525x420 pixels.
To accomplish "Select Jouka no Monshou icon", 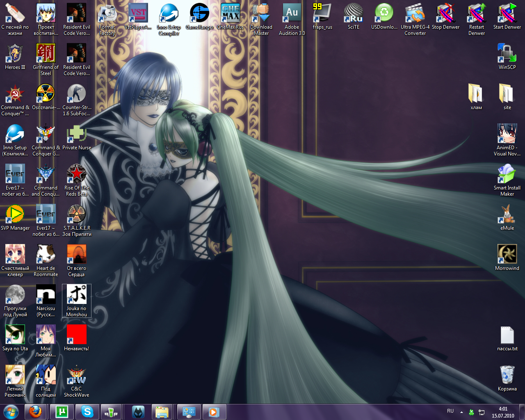I will coord(77,301).
